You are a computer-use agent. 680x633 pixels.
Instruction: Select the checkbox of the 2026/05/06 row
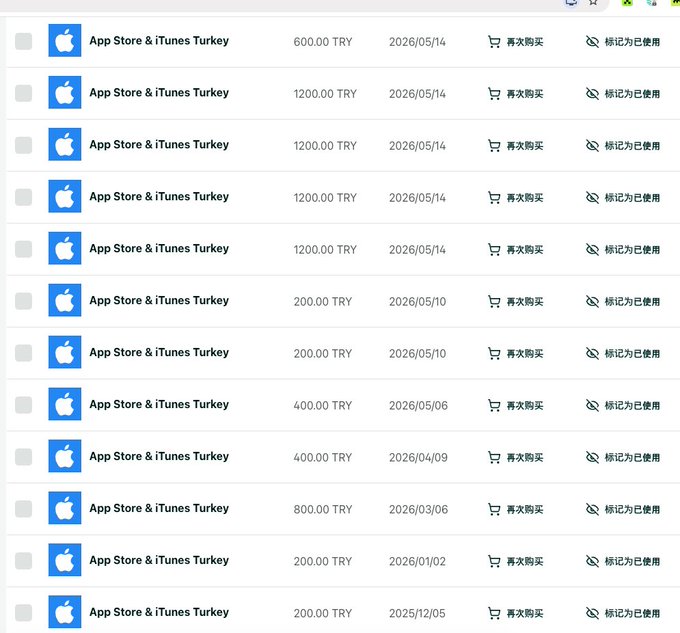(23, 405)
